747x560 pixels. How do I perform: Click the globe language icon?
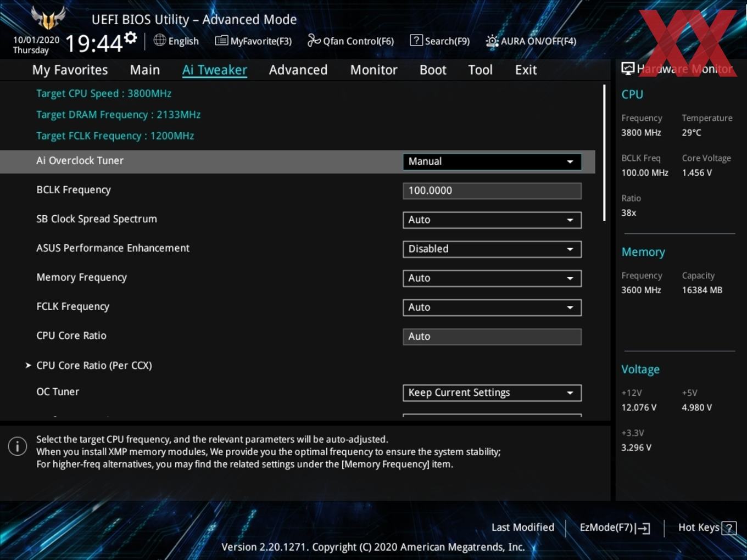(x=160, y=40)
